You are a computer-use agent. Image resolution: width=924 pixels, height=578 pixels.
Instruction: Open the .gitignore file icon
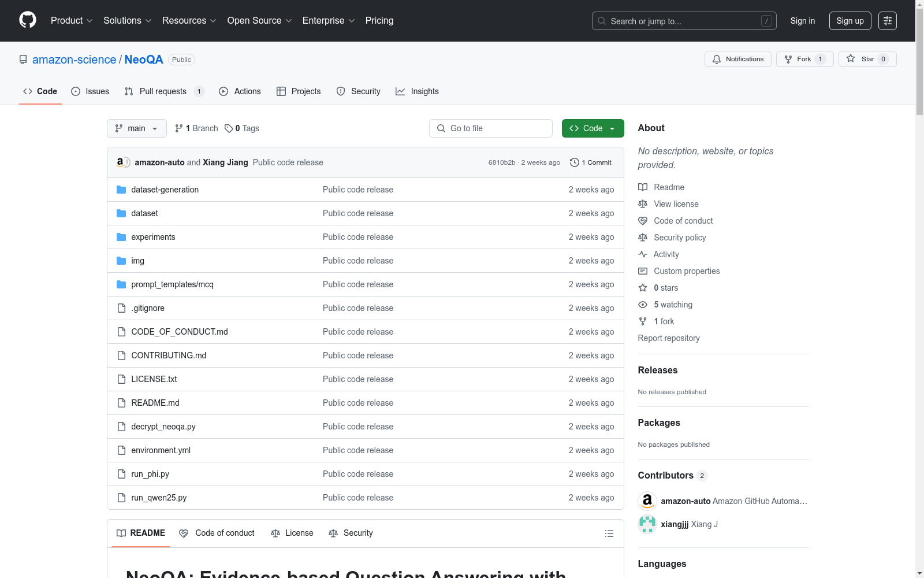[x=121, y=308]
